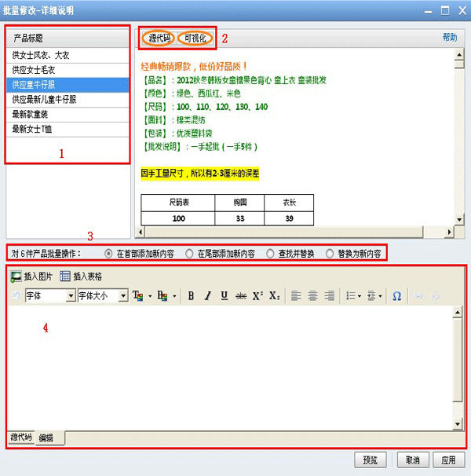Viewport: 471px width, 476px height.
Task: Open the 帮助 help link
Action: (x=450, y=38)
